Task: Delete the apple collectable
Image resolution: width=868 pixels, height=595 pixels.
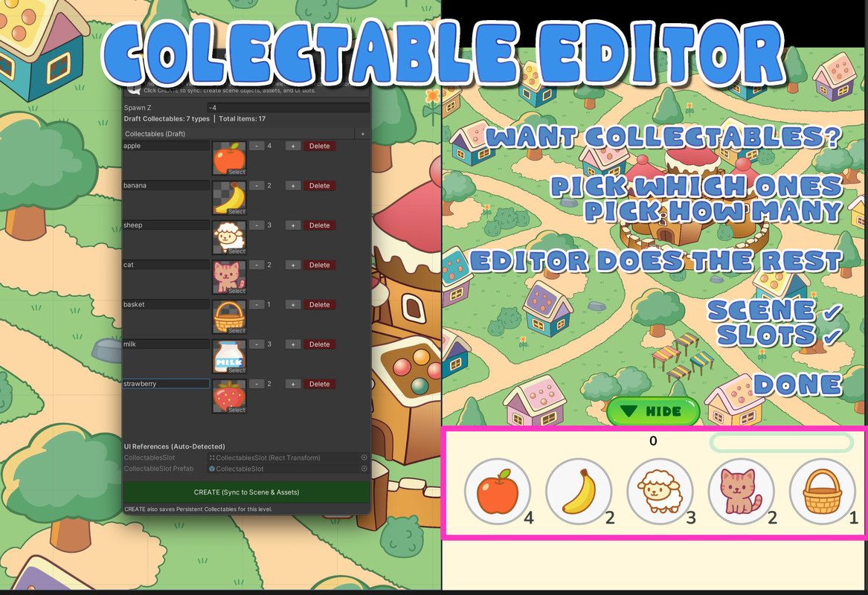Action: pos(319,146)
